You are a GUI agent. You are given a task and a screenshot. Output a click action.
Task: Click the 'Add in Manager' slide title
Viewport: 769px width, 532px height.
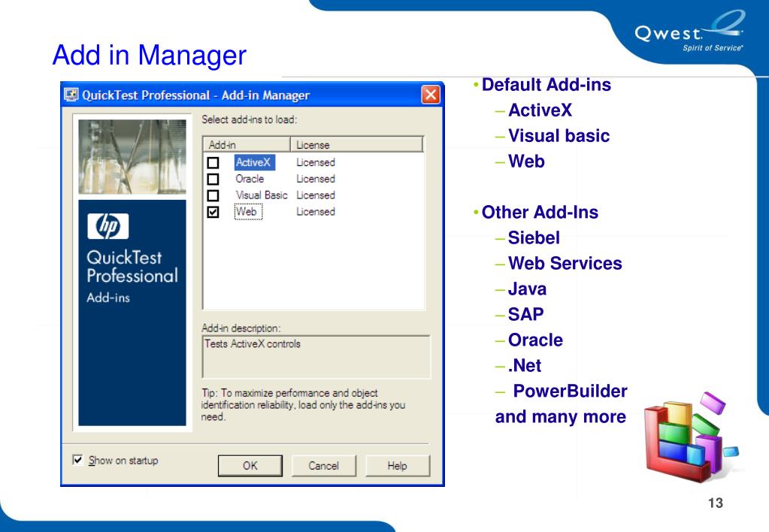coord(150,55)
